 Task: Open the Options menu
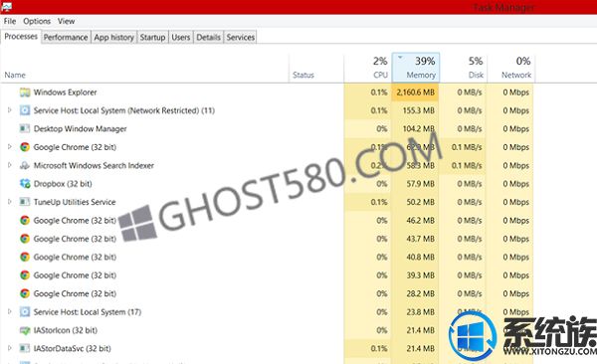(x=37, y=21)
